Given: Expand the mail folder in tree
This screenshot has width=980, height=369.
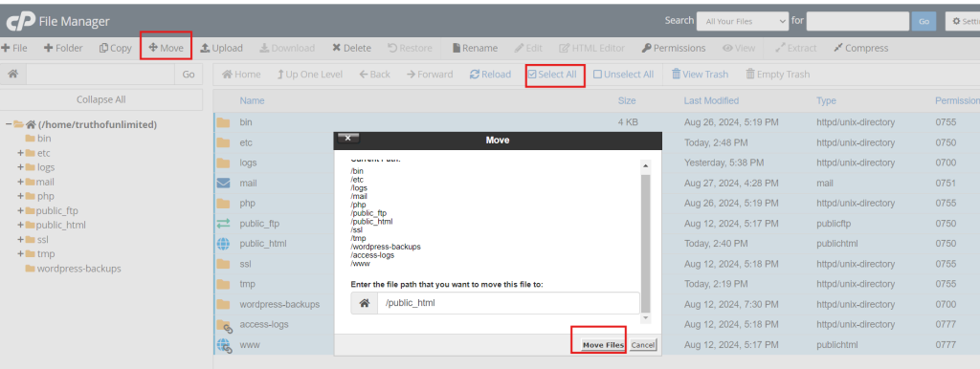Looking at the screenshot, I should click(x=21, y=182).
